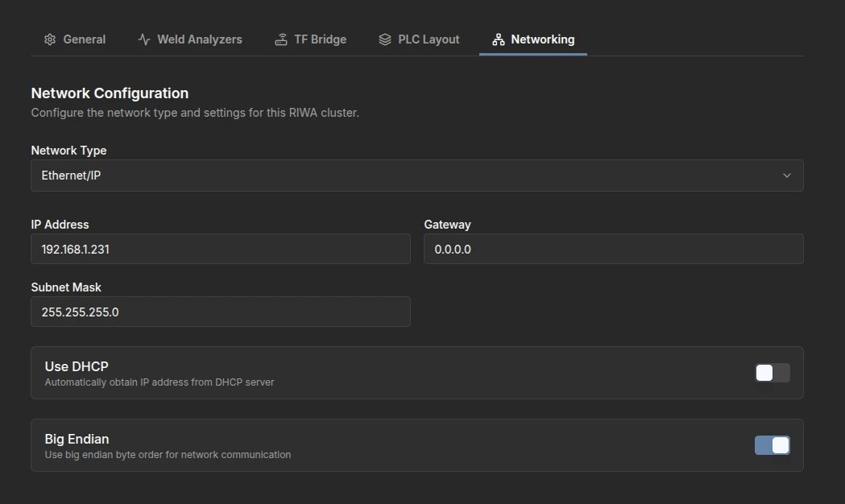Click the Subnet Mask input field
This screenshot has width=845, height=504.
tap(221, 312)
